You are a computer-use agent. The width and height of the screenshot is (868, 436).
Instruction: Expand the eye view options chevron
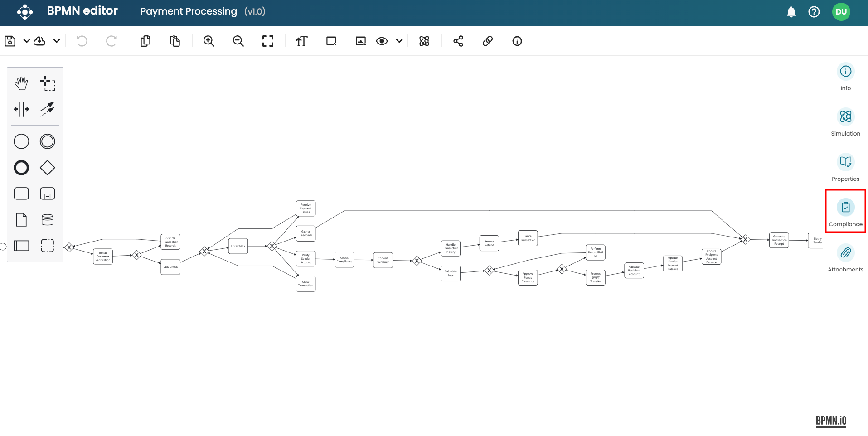point(399,41)
